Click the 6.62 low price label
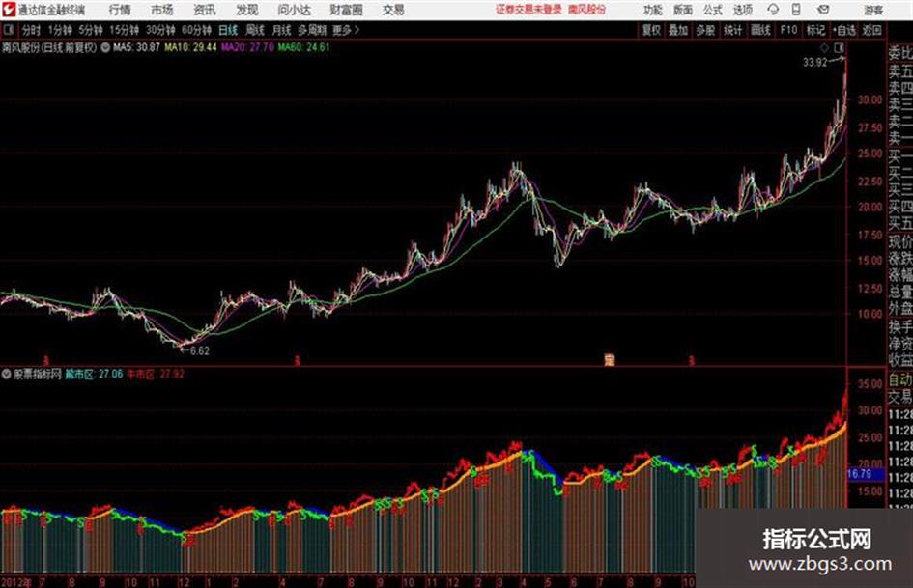This screenshot has width=913, height=588. [200, 351]
